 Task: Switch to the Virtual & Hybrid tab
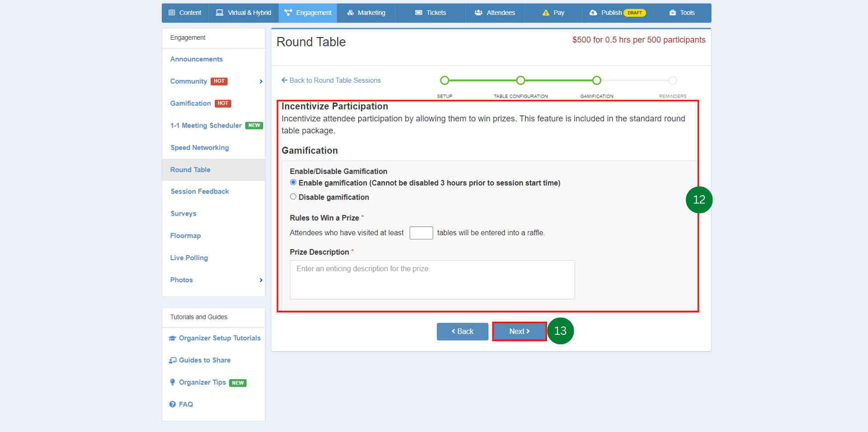[244, 13]
